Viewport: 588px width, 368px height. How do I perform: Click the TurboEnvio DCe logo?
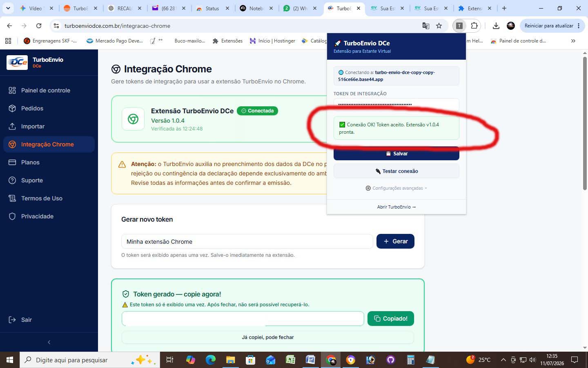coord(17,62)
